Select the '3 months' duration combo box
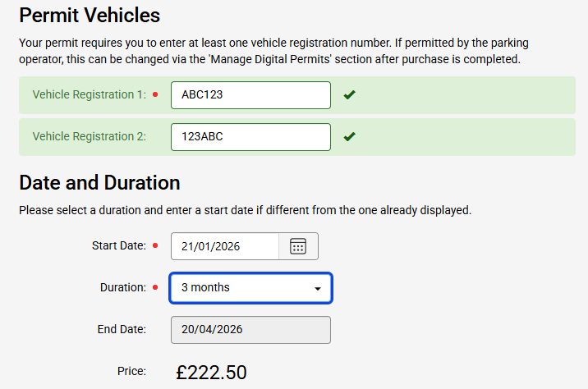 pos(242,288)
